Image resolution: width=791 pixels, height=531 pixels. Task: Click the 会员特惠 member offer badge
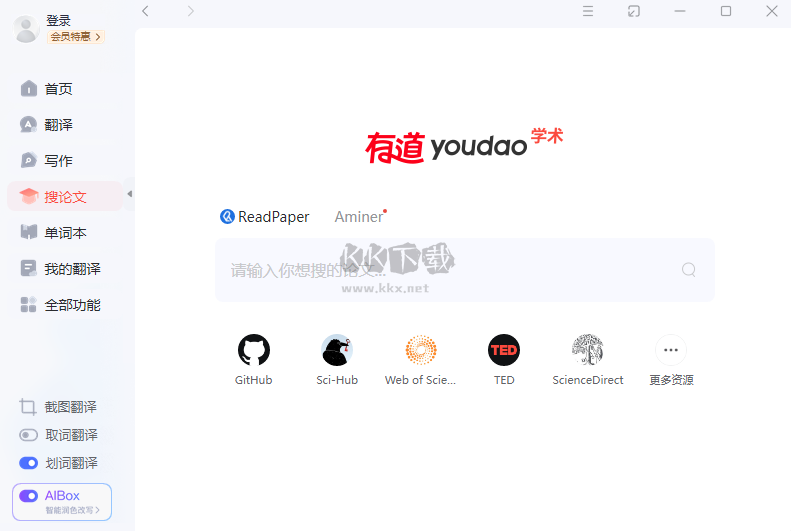pos(76,37)
